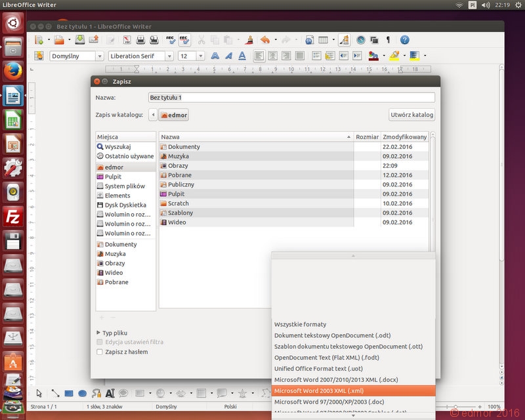
Task: Open the font size 12 dropdown
Action: (201, 56)
